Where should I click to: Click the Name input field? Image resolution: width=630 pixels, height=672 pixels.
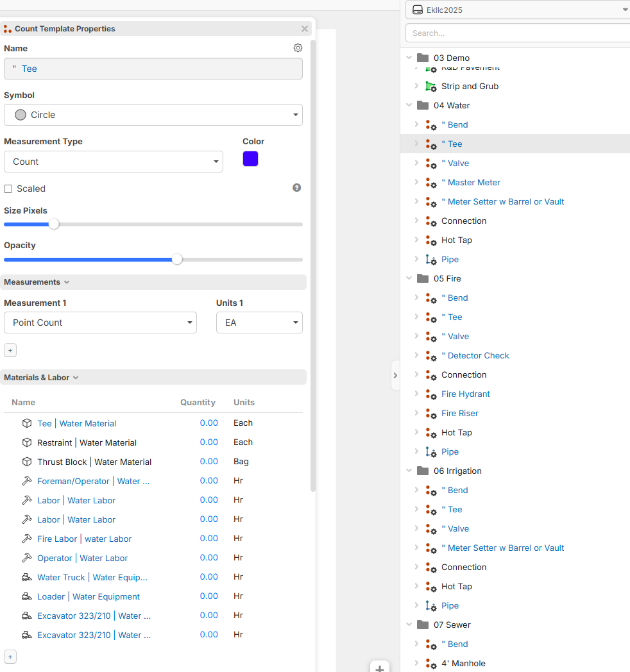coord(153,69)
